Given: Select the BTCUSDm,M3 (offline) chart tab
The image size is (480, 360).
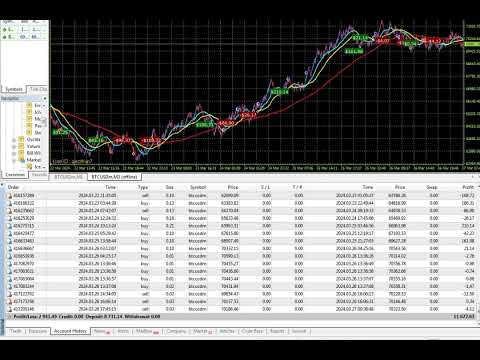Looking at the screenshot, I should click(114, 177).
